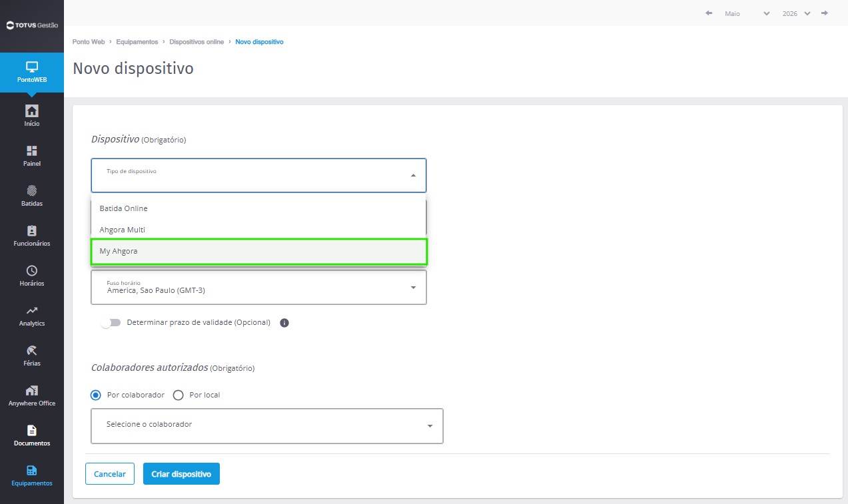848x504 pixels.
Task: Expand the Fuso horário dropdown
Action: pos(258,287)
